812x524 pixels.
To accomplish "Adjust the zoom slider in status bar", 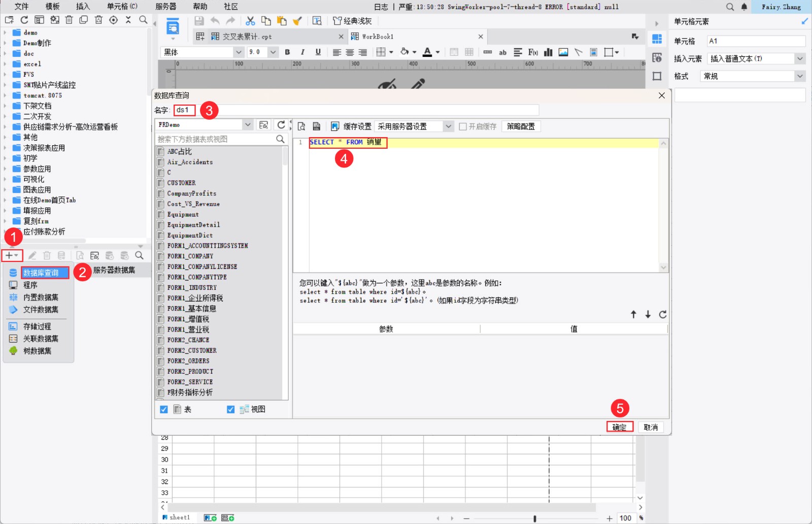I will 535,518.
